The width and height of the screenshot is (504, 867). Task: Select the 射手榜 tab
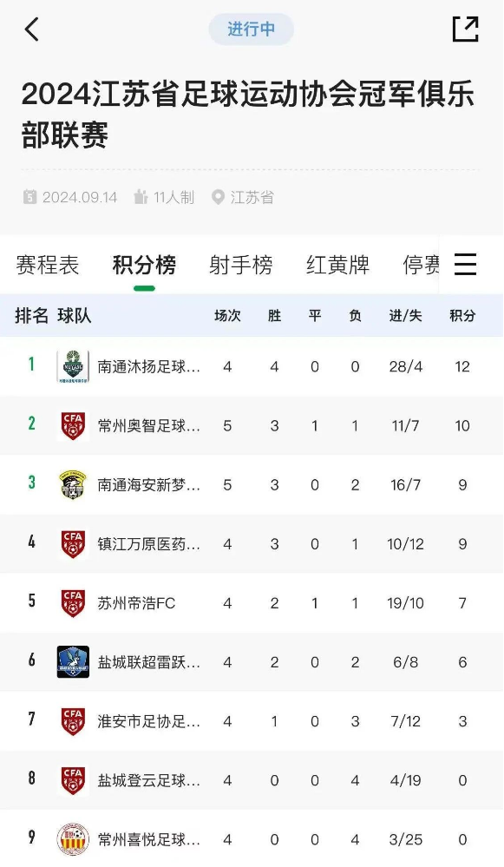(241, 265)
